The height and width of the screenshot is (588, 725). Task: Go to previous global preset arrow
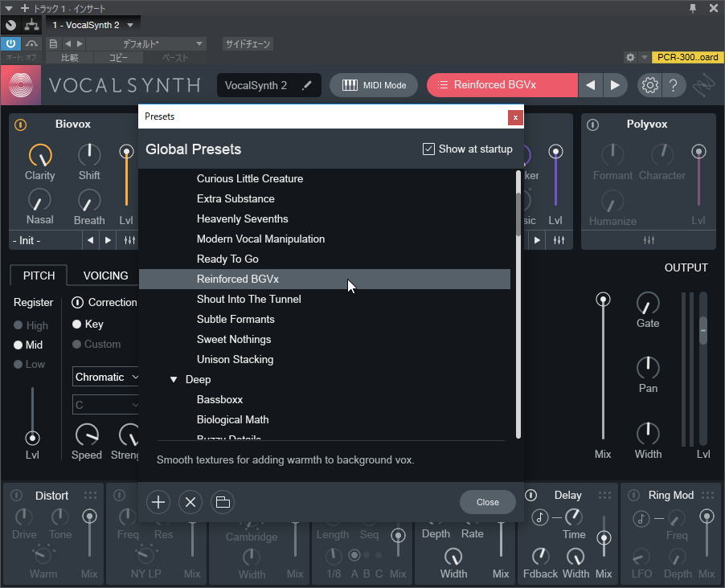(591, 85)
